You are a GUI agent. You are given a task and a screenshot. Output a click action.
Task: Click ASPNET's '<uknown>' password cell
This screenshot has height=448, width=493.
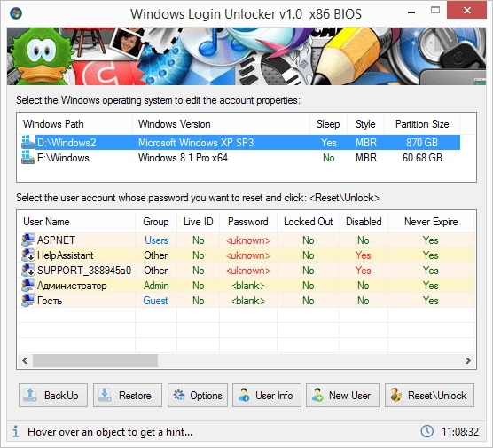[248, 240]
